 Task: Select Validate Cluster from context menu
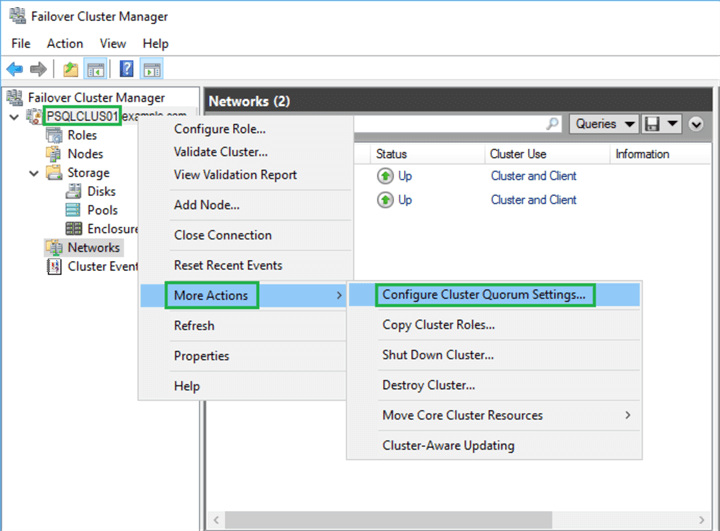[221, 152]
